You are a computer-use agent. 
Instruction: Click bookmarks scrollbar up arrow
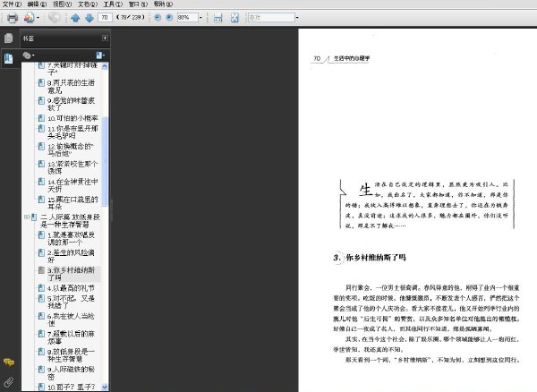coord(105,65)
